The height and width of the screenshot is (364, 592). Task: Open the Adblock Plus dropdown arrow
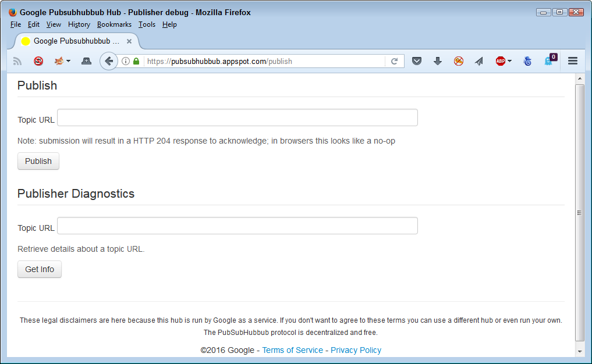tap(509, 61)
